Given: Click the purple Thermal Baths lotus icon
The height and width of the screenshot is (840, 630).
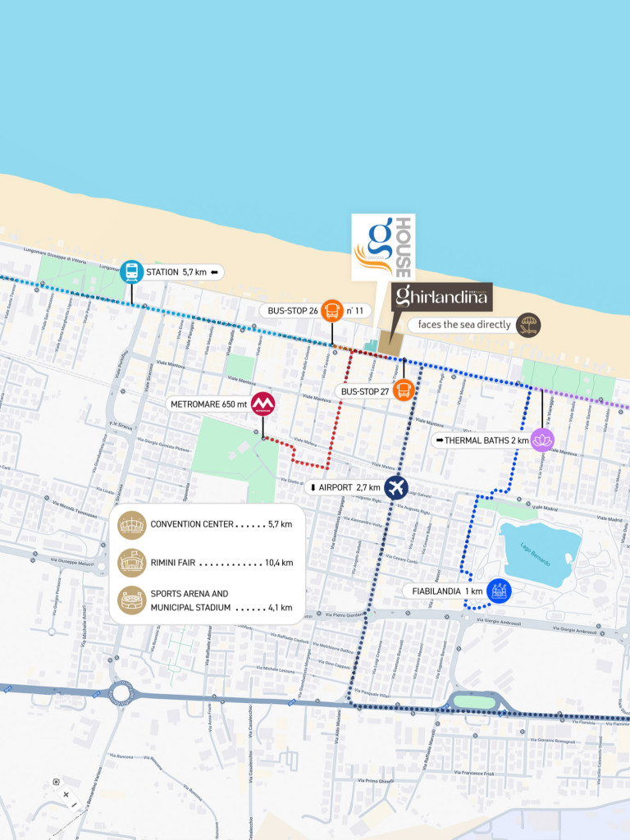Looking at the screenshot, I should click(x=542, y=440).
